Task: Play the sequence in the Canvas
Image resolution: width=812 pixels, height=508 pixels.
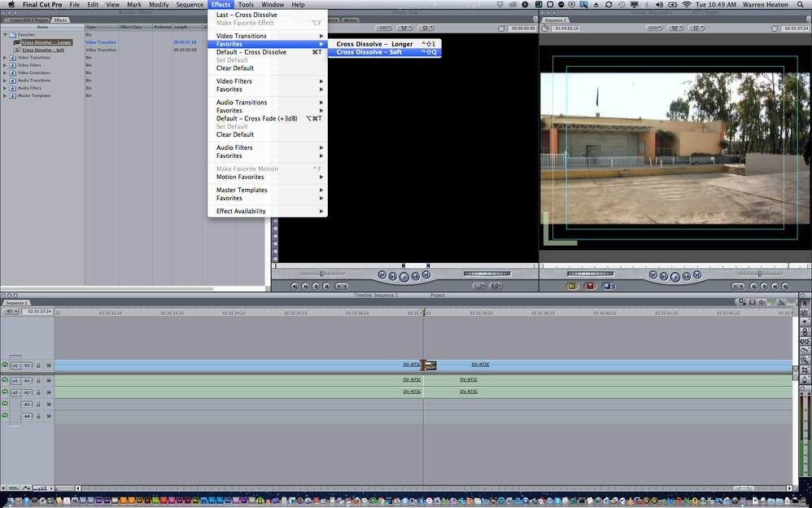Action: pos(674,277)
